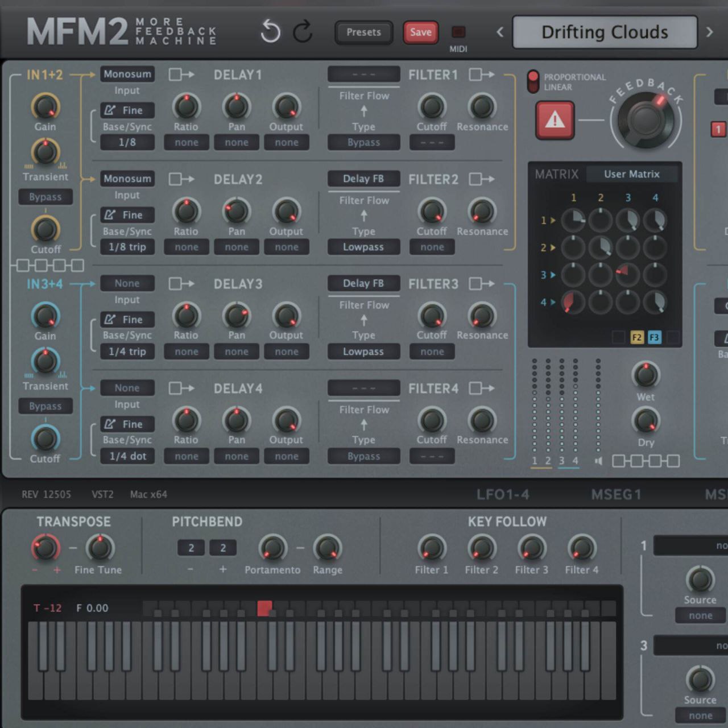Click the Wet knob
728x728 pixels.
coord(646,375)
